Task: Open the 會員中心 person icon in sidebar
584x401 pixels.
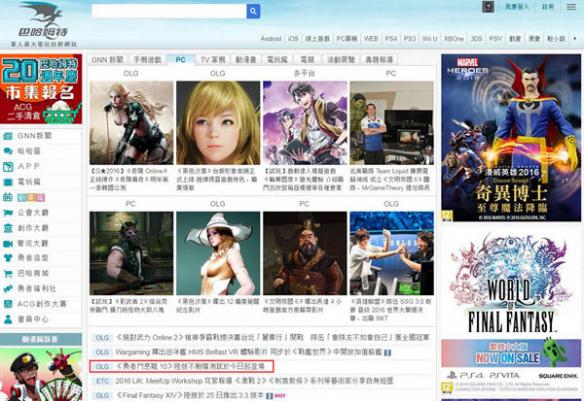Action: pyautogui.click(x=8, y=319)
